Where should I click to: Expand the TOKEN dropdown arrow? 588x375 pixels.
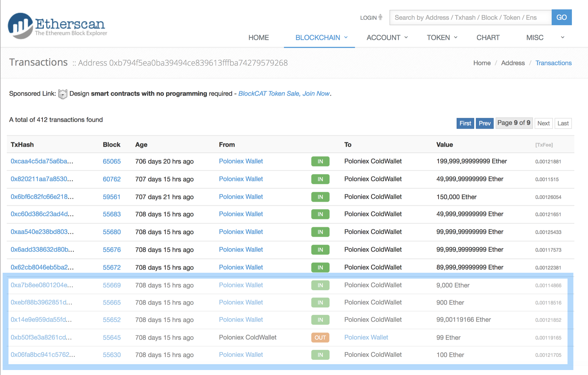click(456, 37)
